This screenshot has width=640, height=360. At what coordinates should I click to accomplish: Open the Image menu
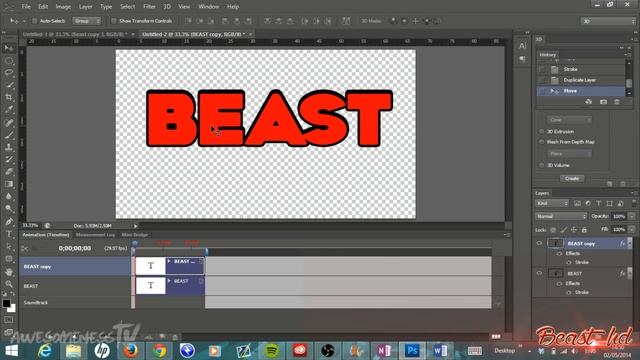(63, 7)
